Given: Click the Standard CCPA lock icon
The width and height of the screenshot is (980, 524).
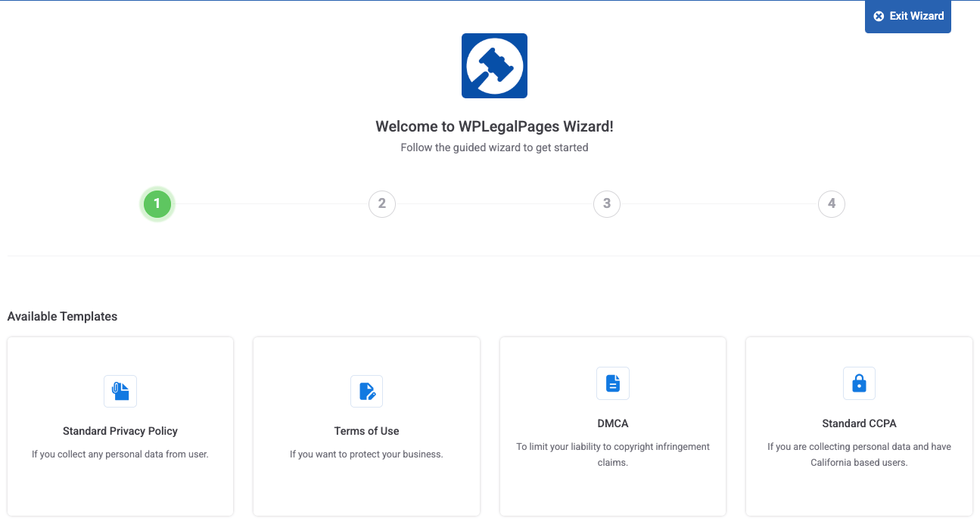Looking at the screenshot, I should pyautogui.click(x=859, y=383).
